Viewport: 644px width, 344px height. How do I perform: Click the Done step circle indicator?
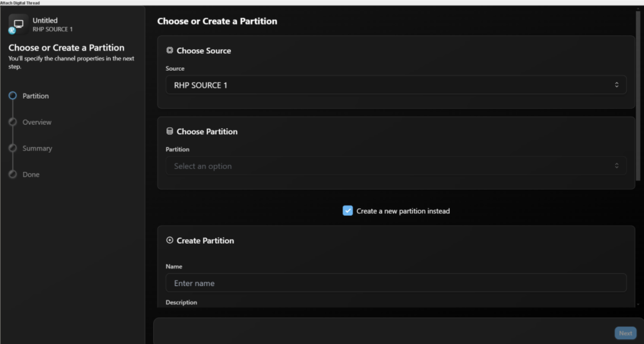[x=13, y=174]
